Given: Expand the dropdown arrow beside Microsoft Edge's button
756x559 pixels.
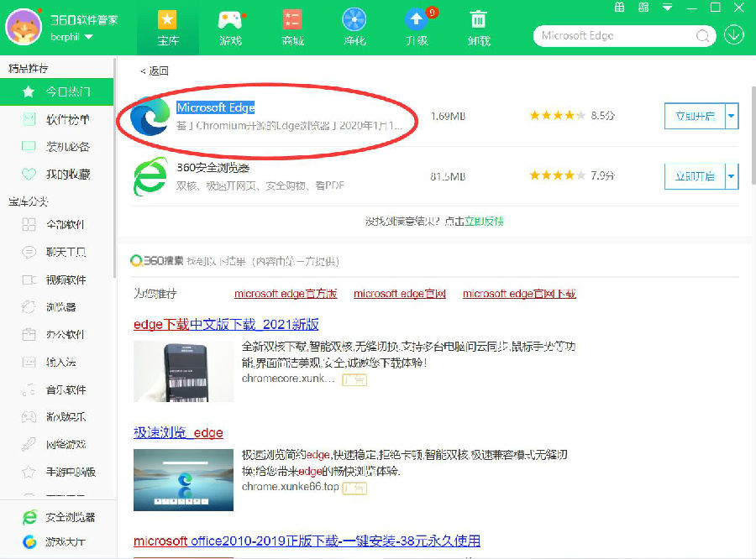Looking at the screenshot, I should pyautogui.click(x=732, y=116).
